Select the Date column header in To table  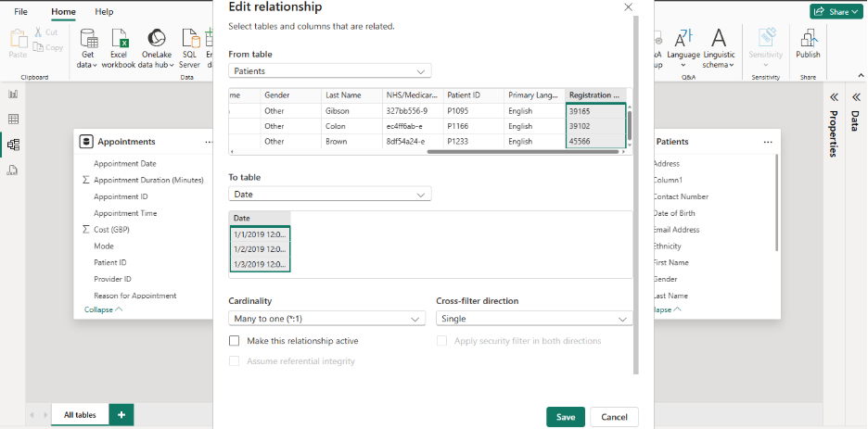(x=260, y=219)
